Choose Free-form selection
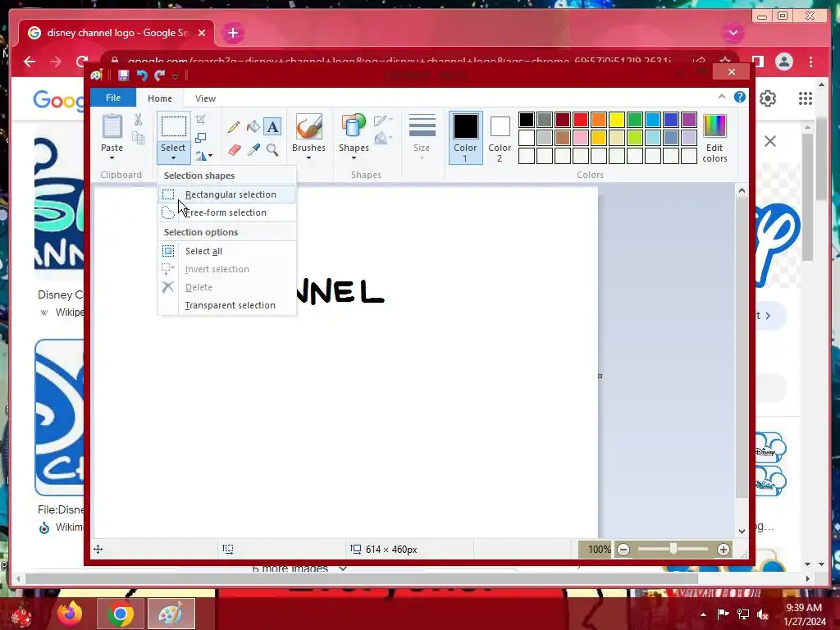 tap(227, 212)
